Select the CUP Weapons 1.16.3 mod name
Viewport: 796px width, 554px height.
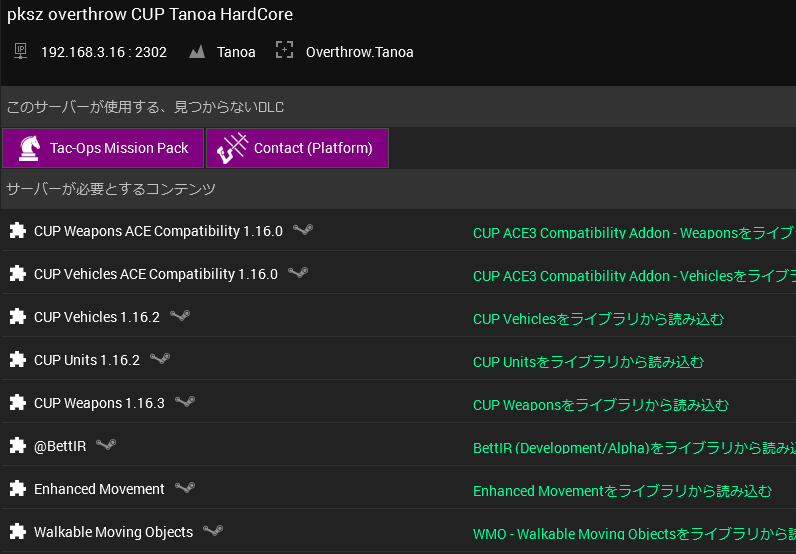click(x=100, y=403)
